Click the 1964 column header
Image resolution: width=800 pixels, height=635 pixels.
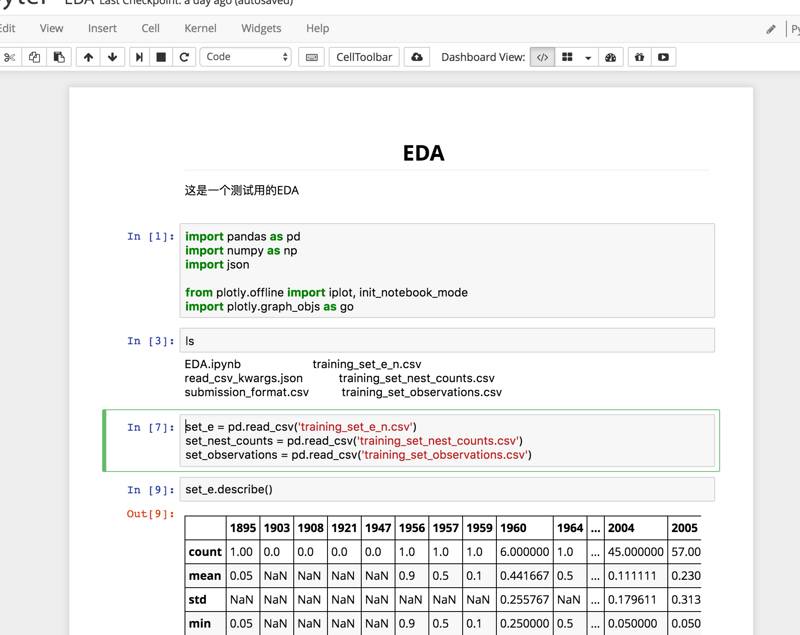coord(570,528)
